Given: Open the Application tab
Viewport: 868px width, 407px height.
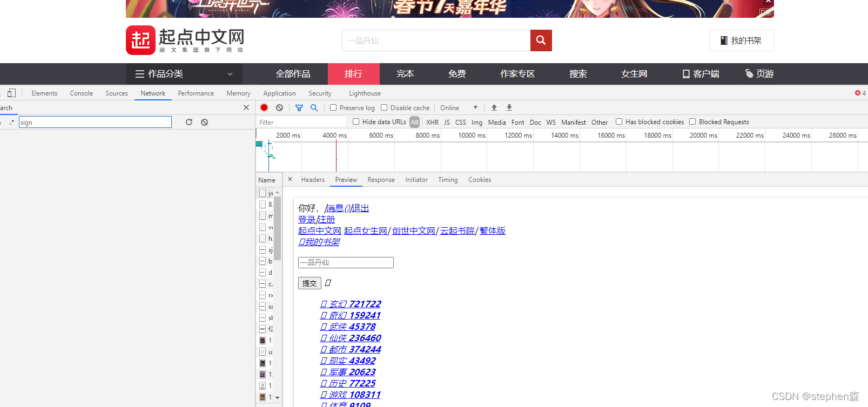Looking at the screenshot, I should coord(279,93).
